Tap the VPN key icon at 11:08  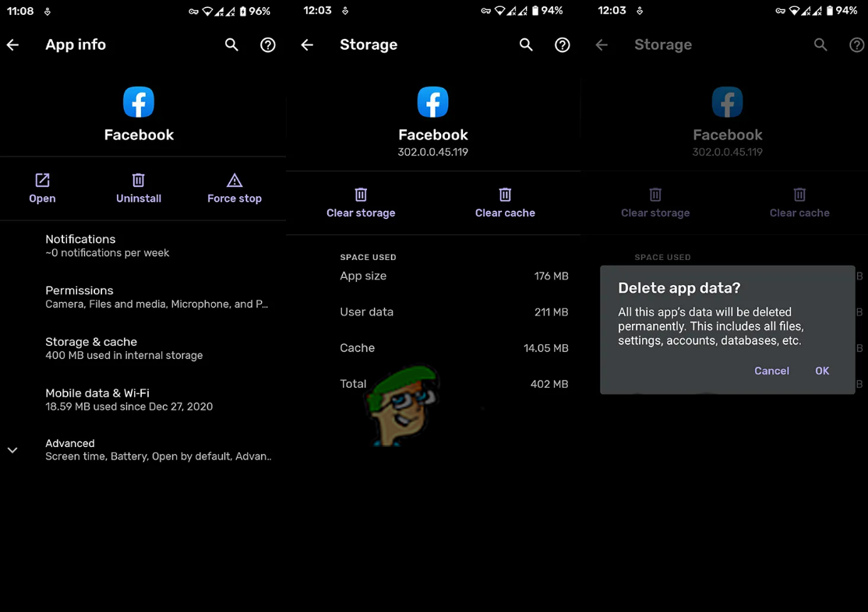pyautogui.click(x=193, y=11)
